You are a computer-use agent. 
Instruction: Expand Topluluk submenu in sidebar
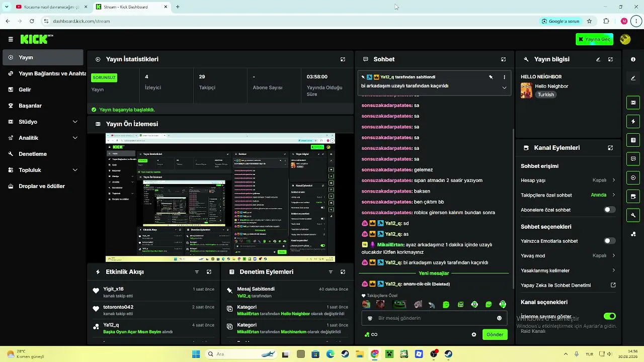coord(75,170)
